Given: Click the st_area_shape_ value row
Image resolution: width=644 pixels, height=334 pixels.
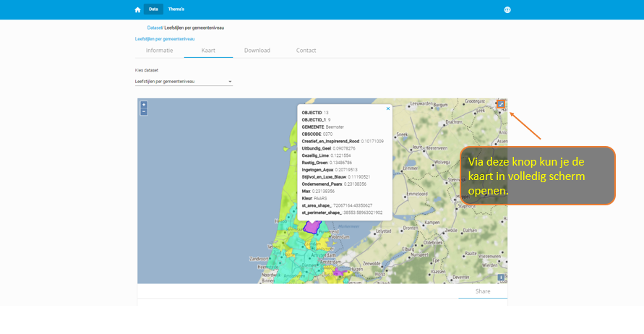Looking at the screenshot, I should [338, 205].
